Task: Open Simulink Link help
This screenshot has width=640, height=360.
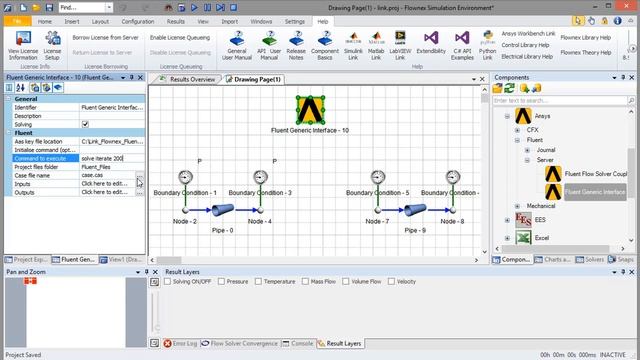Action: tap(353, 46)
